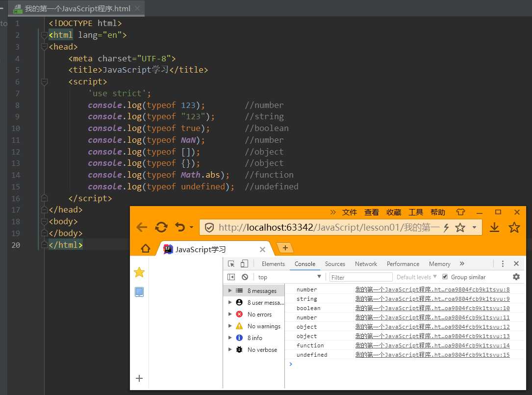Open source link ending in :9
The width and height of the screenshot is (532, 395).
[x=432, y=299]
